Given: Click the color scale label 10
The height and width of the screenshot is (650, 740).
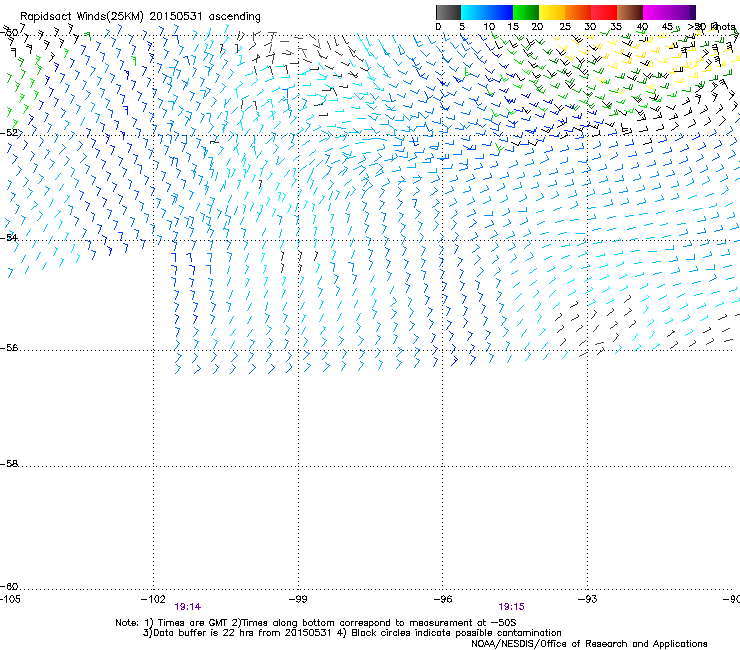Looking at the screenshot, I should coord(489,27).
